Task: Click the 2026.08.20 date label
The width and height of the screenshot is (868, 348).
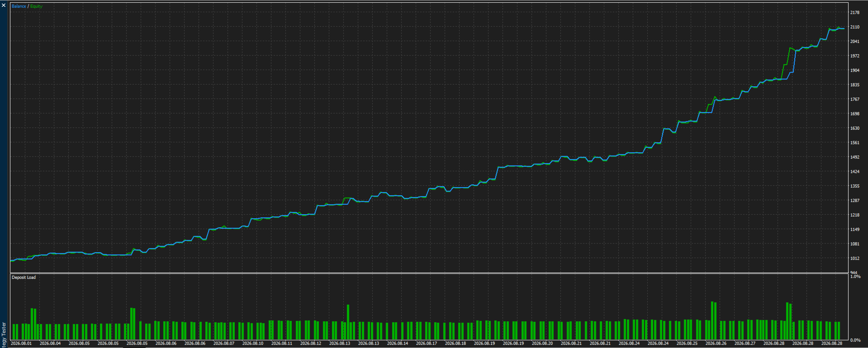Action: (542, 343)
